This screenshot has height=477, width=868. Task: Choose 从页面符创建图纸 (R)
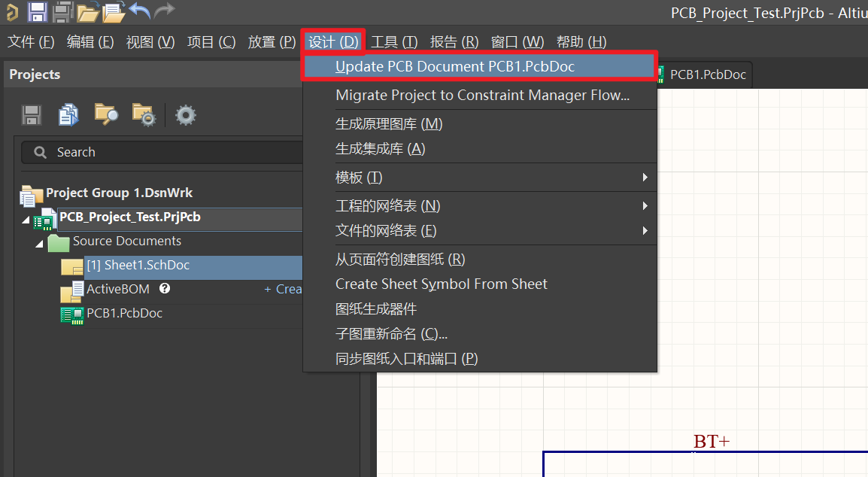(x=479, y=260)
